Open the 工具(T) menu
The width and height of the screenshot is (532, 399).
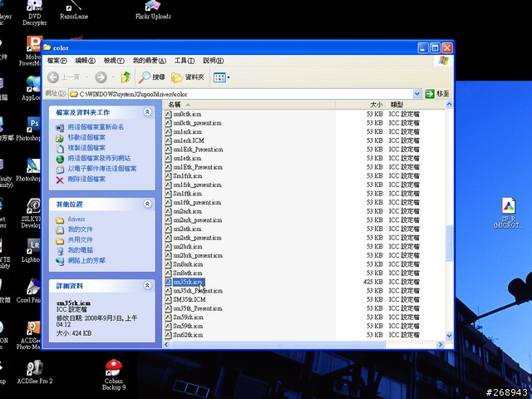[185, 61]
